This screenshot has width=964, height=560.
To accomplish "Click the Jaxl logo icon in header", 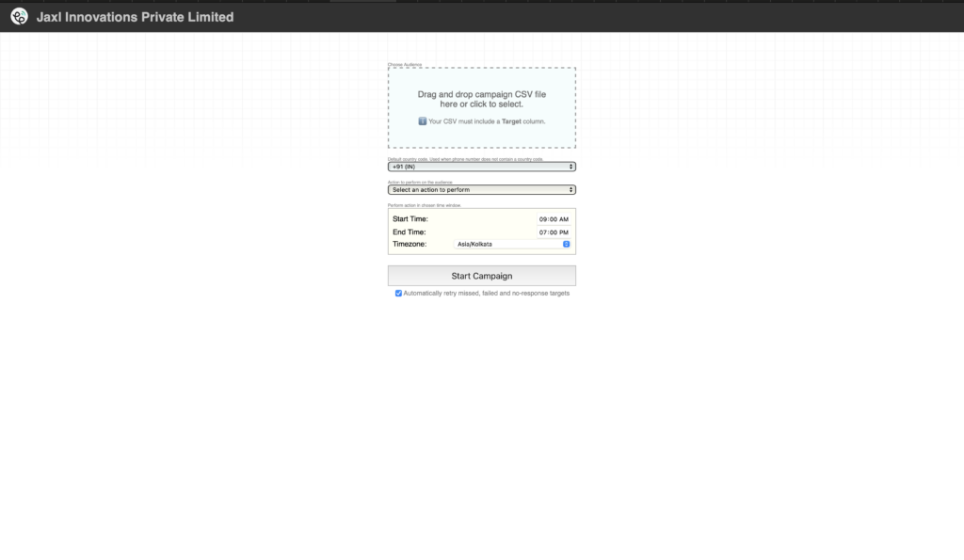I will (x=19, y=17).
